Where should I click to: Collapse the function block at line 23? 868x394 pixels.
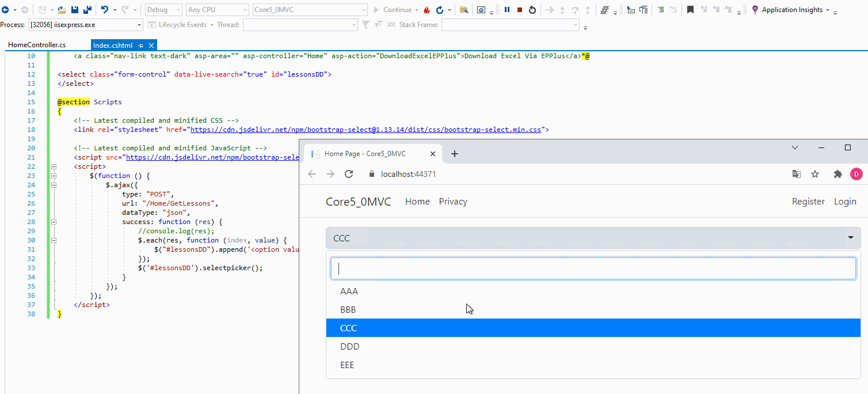(54, 176)
